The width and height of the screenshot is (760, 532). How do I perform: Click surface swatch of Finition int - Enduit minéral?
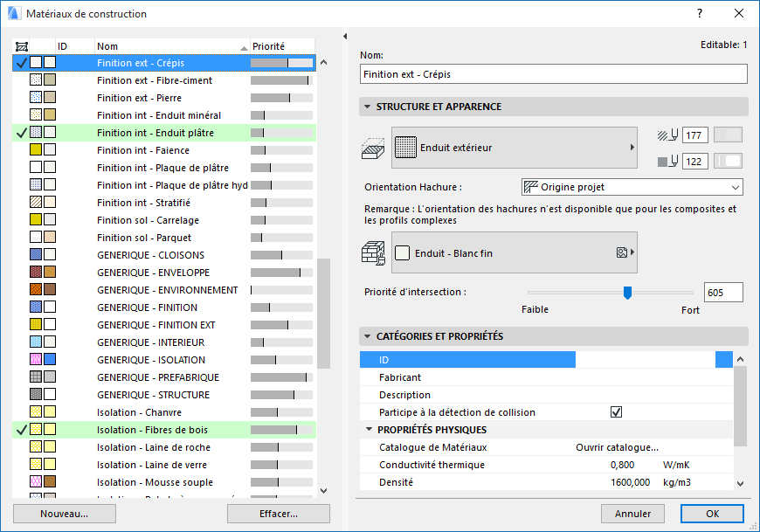pyautogui.click(x=50, y=114)
